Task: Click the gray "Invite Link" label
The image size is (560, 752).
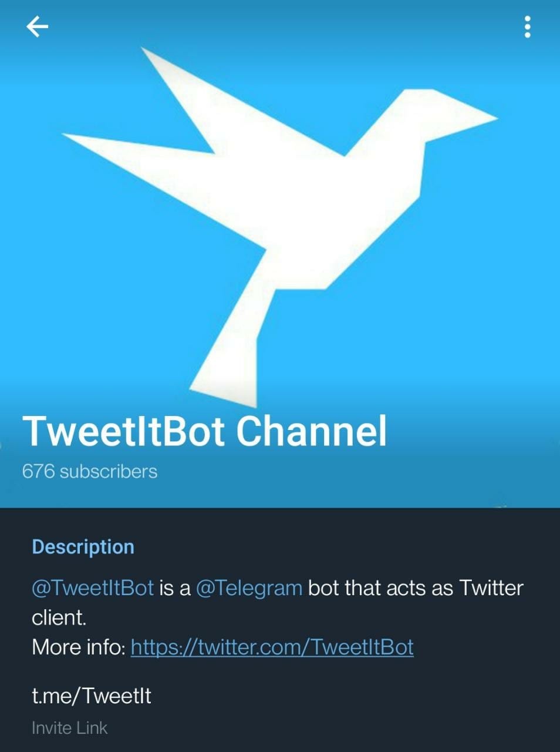Action: (69, 728)
